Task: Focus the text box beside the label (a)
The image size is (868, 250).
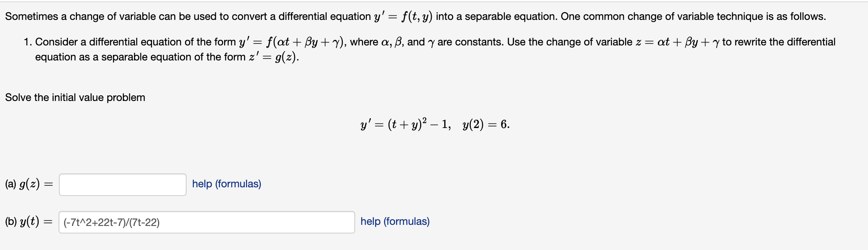Action: pyautogui.click(x=122, y=184)
